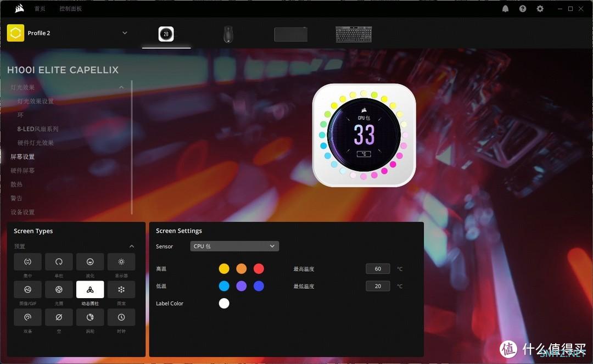593x364 pixels.
Task: Click the cooler LCD preview showing 33
Action: (364, 135)
